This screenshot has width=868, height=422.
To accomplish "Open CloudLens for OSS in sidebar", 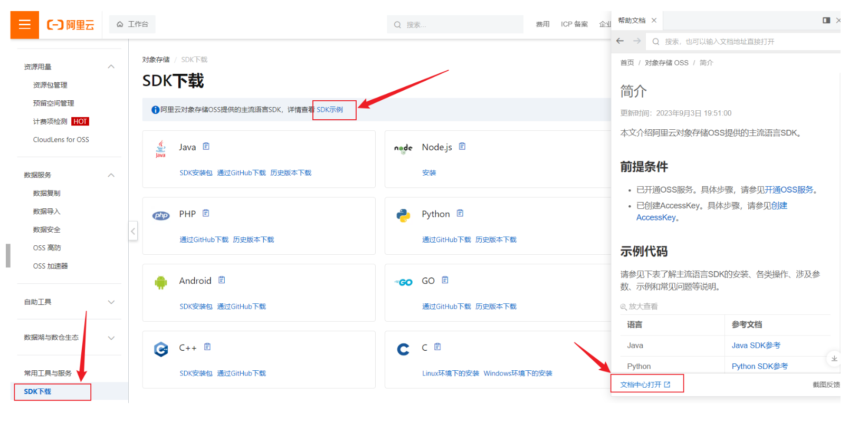I will [61, 140].
